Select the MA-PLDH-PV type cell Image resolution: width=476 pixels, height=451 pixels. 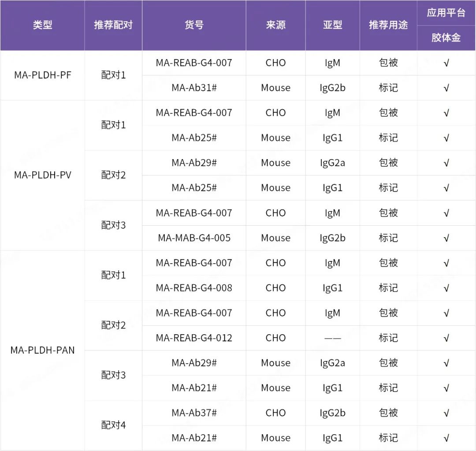click(42, 175)
